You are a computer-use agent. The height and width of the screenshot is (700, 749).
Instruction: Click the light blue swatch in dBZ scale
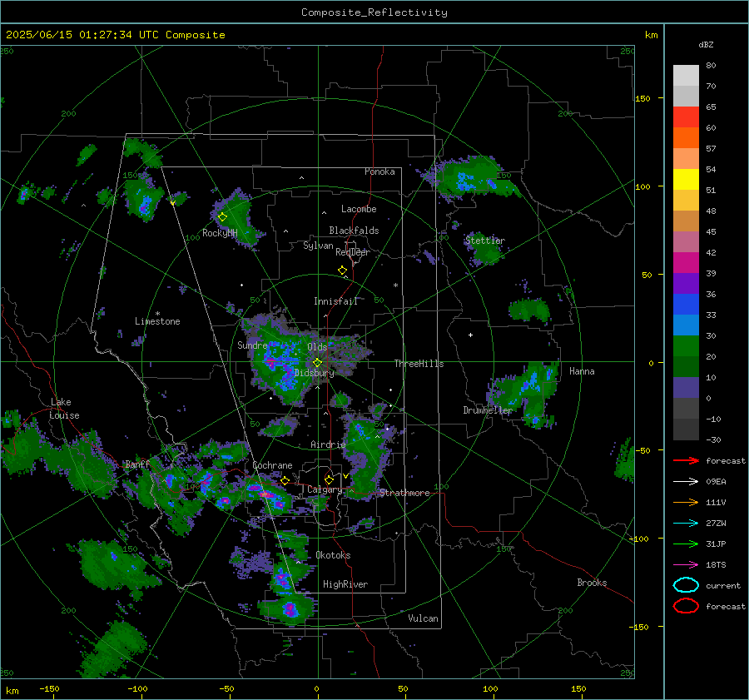[x=686, y=325]
